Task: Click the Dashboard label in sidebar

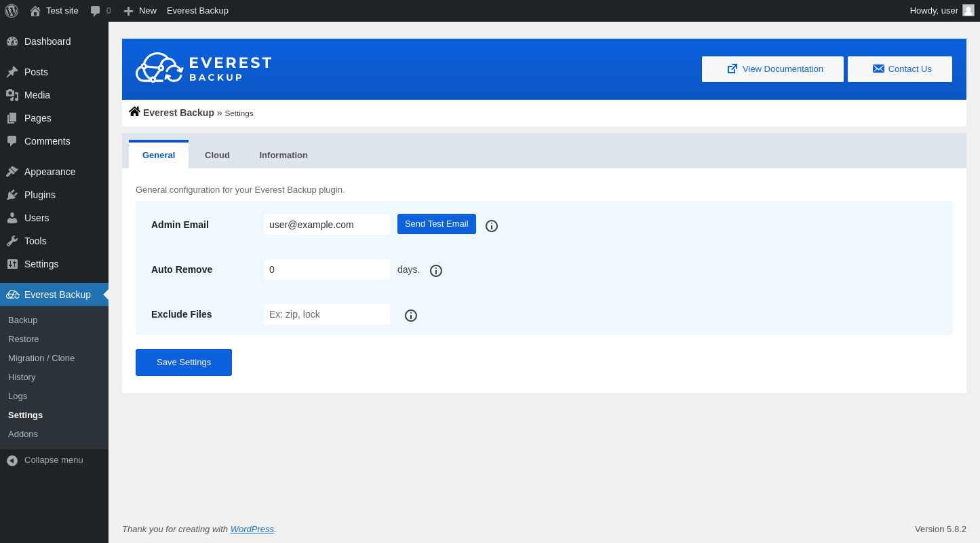Action: click(47, 41)
